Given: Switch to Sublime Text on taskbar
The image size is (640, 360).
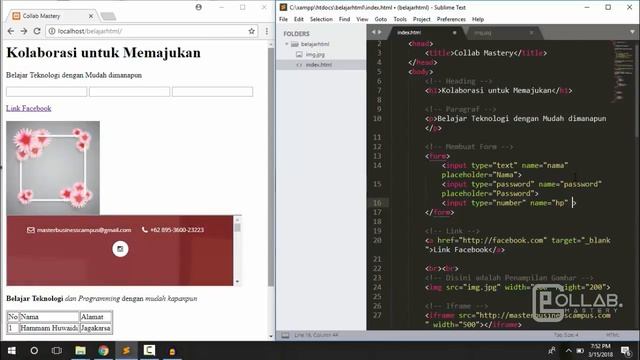Looking at the screenshot, I should pos(126,351).
